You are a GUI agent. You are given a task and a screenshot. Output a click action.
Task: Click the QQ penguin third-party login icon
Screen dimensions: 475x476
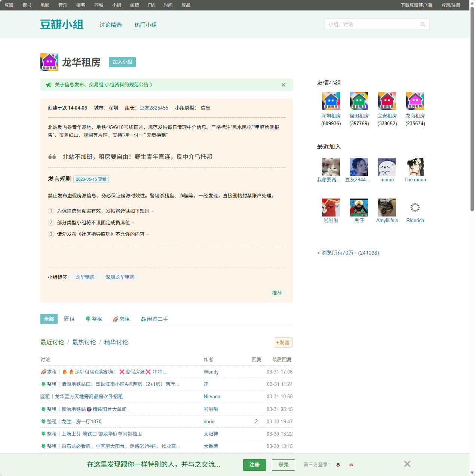coord(338,465)
